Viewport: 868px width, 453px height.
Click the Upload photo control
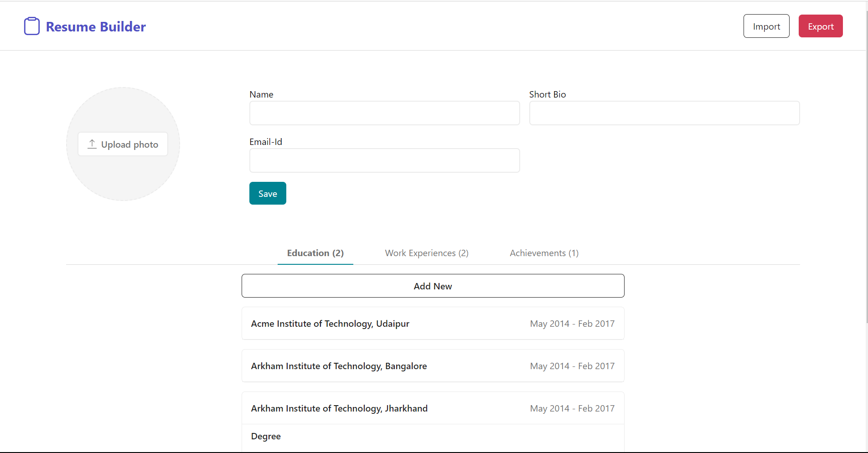tap(123, 144)
